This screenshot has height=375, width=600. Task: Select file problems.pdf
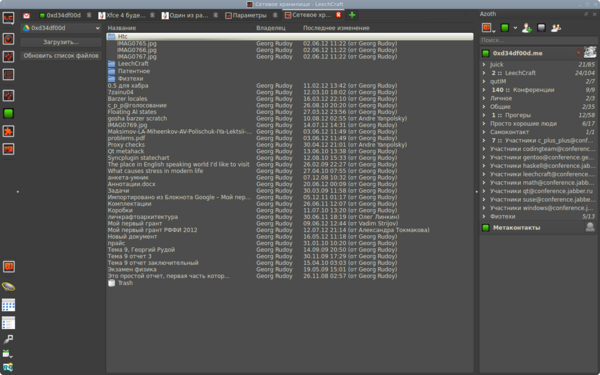pos(290,138)
